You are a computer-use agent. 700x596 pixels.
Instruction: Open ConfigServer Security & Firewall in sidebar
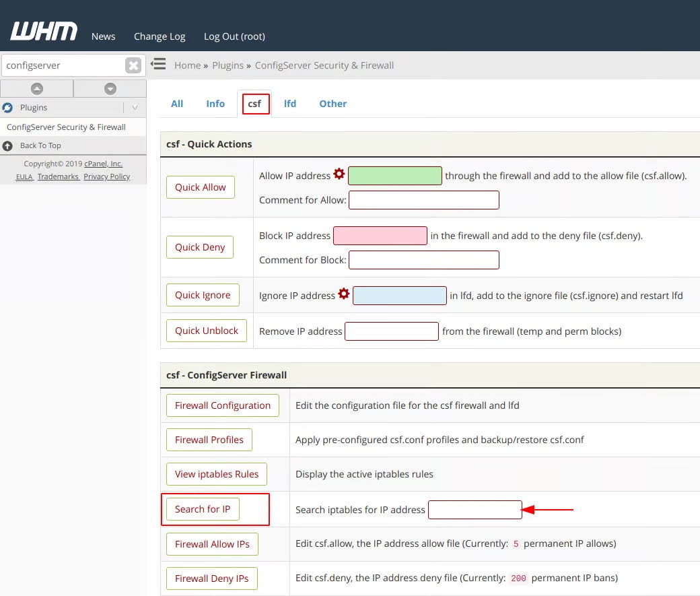tap(66, 127)
